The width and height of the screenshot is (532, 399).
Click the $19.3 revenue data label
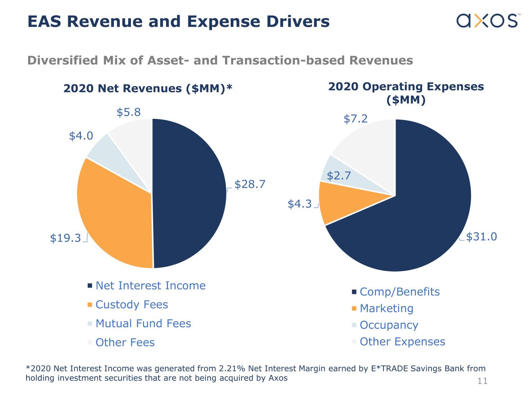pyautogui.click(x=65, y=238)
